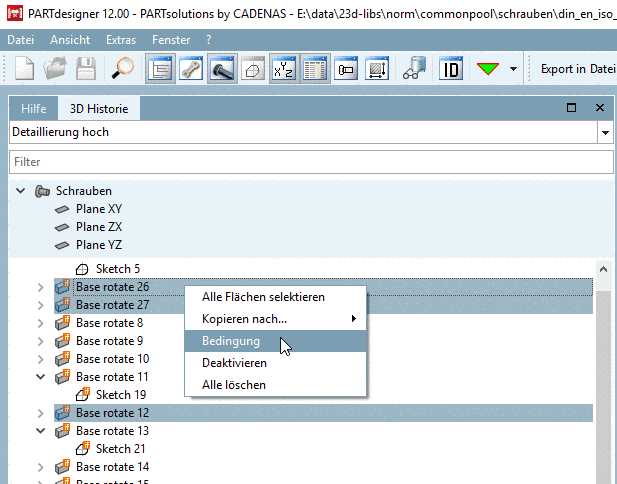Image resolution: width=617 pixels, height=484 pixels.
Task: Expand the Base rotate 14 node
Action: (x=41, y=467)
